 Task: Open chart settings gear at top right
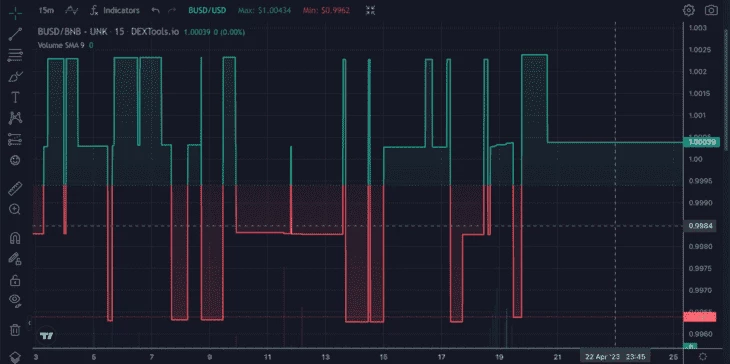(x=689, y=10)
